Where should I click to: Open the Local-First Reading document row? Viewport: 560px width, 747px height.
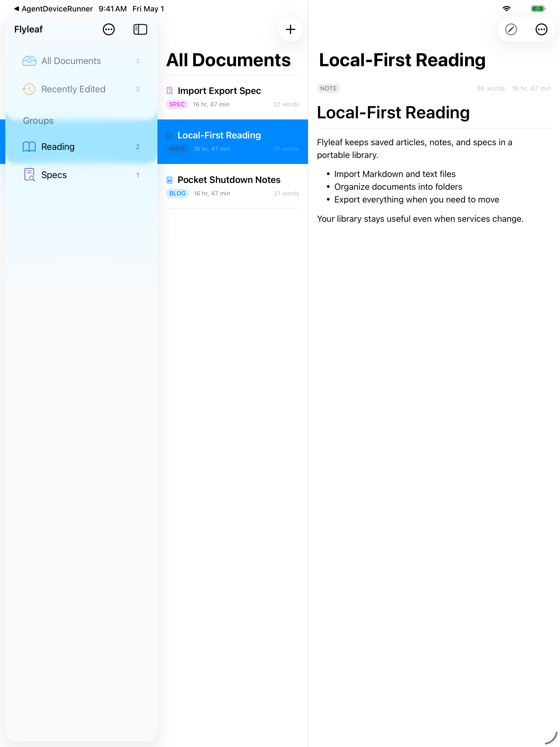point(233,141)
